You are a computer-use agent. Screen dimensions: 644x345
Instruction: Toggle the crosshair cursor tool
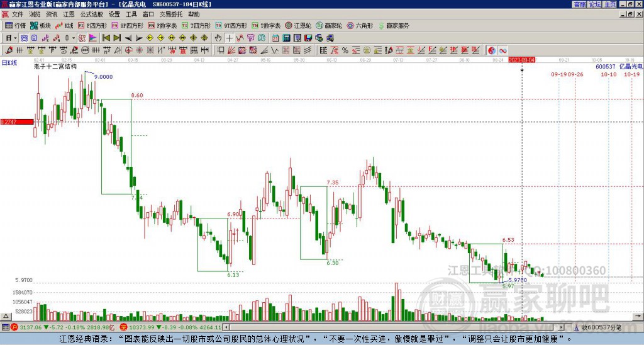tap(229, 38)
